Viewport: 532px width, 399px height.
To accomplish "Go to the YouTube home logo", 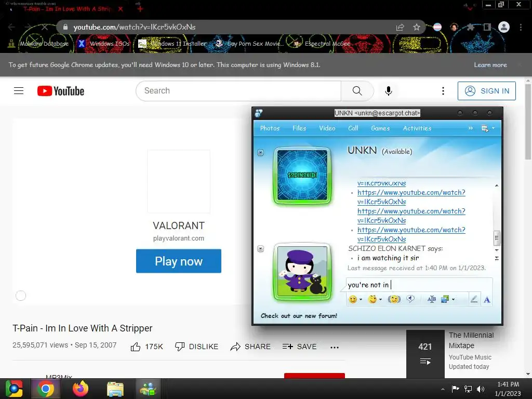I will pos(61,91).
